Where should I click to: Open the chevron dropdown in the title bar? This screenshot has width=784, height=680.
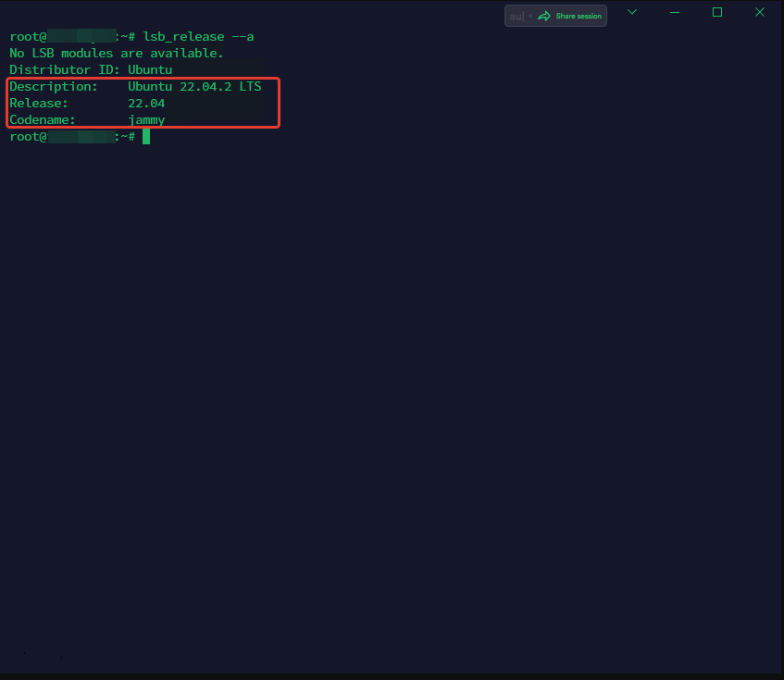click(632, 12)
